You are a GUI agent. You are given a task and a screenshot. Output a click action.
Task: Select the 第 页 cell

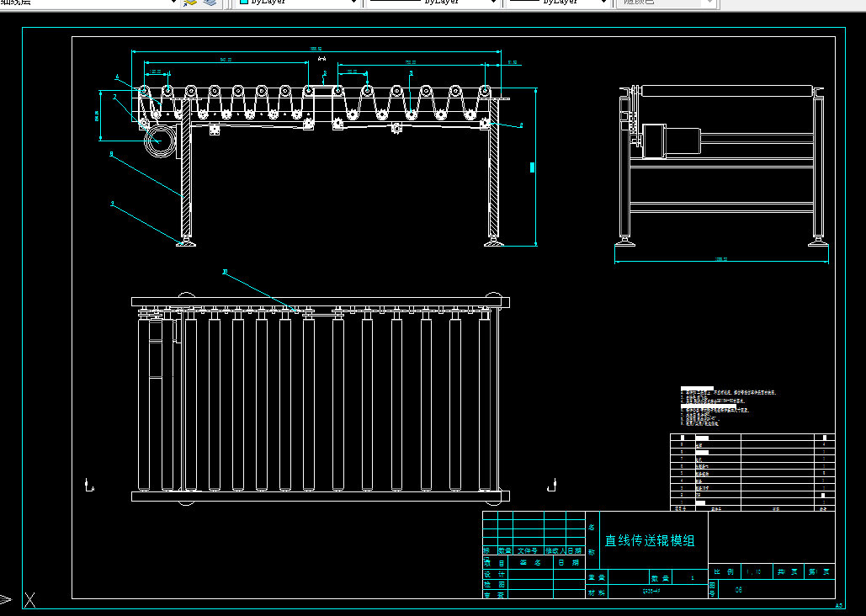819,571
